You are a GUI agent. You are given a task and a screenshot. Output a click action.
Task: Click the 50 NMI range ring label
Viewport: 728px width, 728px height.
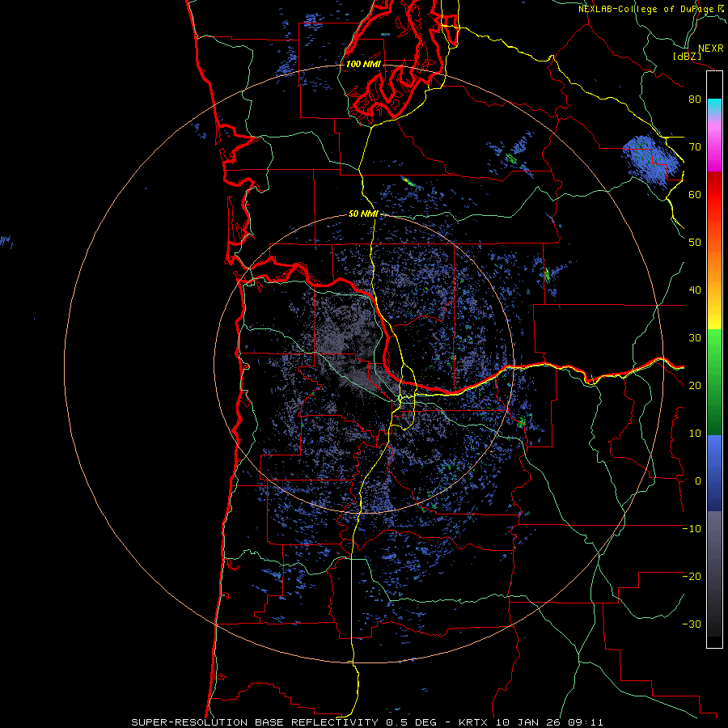(363, 214)
